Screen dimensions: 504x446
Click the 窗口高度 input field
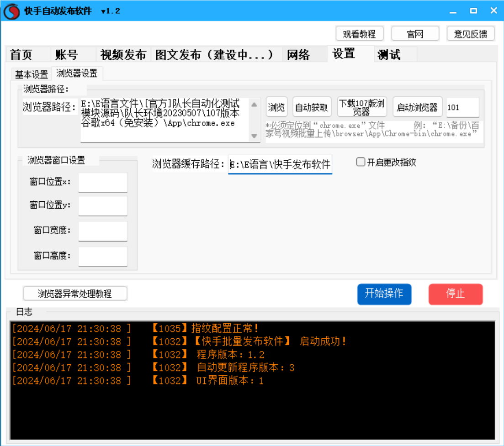tap(103, 256)
